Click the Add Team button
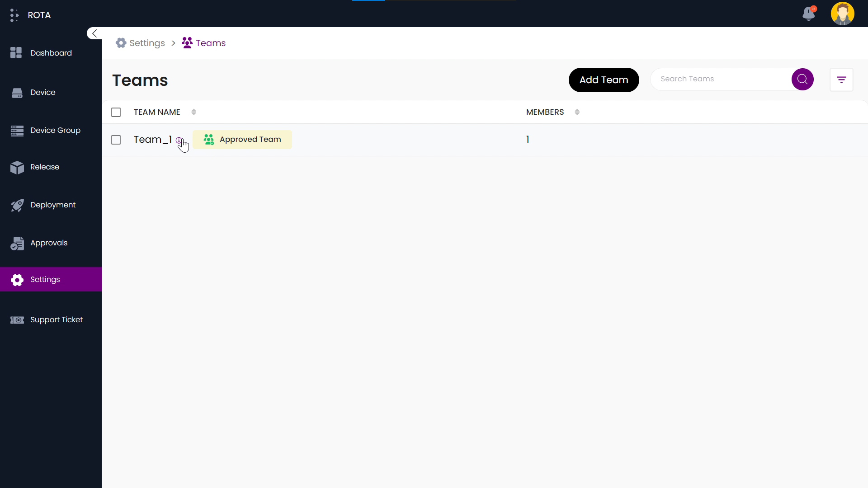This screenshot has height=488, width=868. 604,79
